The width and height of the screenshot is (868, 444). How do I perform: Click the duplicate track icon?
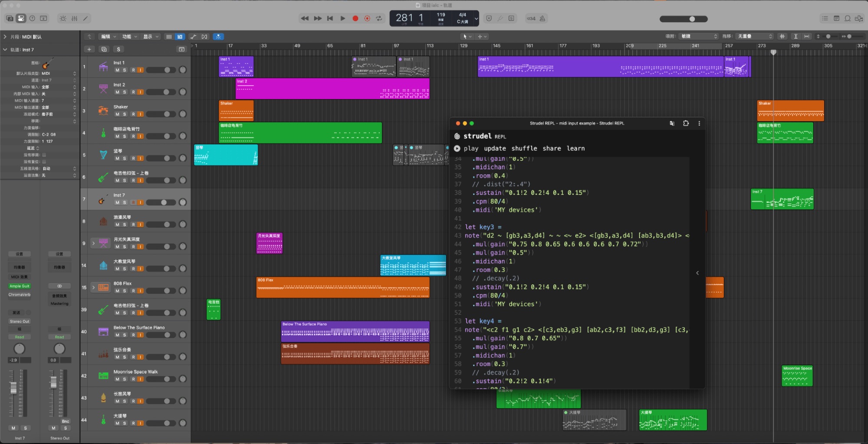(104, 49)
